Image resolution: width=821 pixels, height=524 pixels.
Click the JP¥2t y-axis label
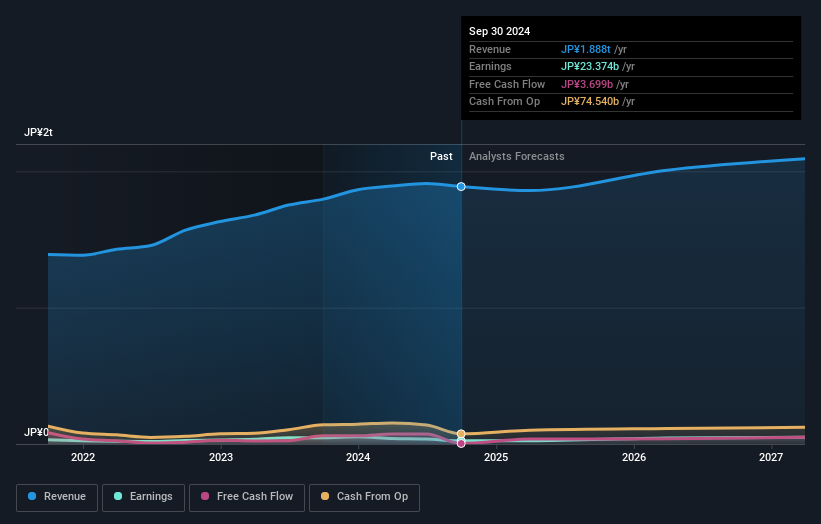(38, 132)
